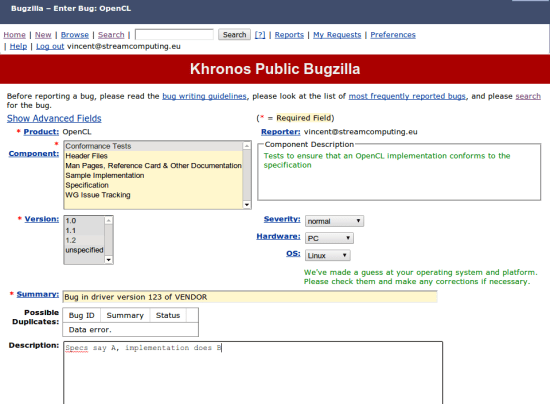The width and height of the screenshot is (550, 404).
Task: Open the Home link
Action: point(14,35)
